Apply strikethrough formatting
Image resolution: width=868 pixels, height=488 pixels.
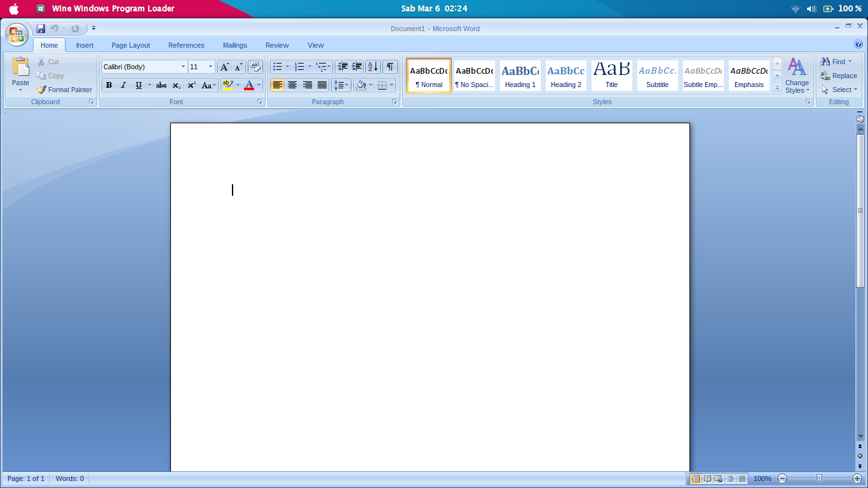click(x=161, y=85)
